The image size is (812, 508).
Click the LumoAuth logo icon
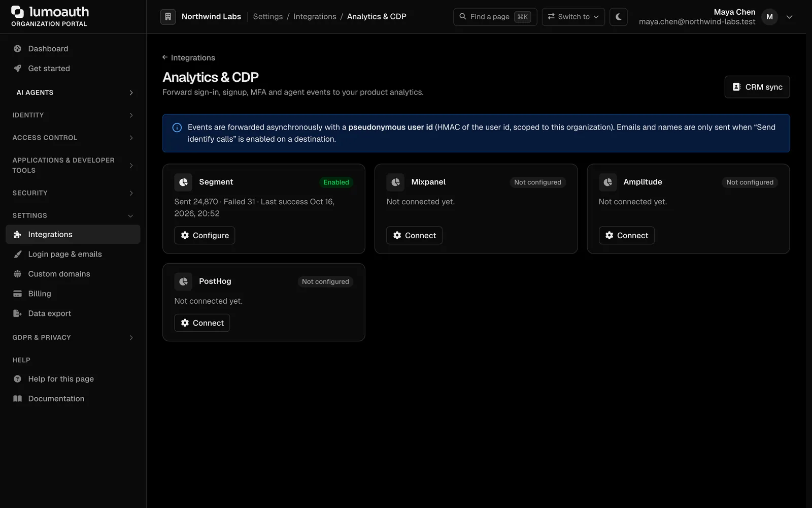coord(18,12)
